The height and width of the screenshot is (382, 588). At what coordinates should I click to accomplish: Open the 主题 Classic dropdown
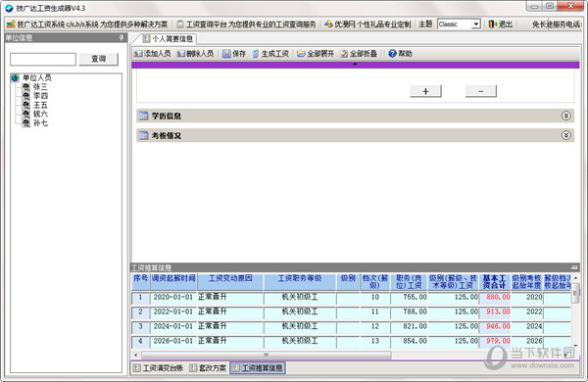coord(476,24)
